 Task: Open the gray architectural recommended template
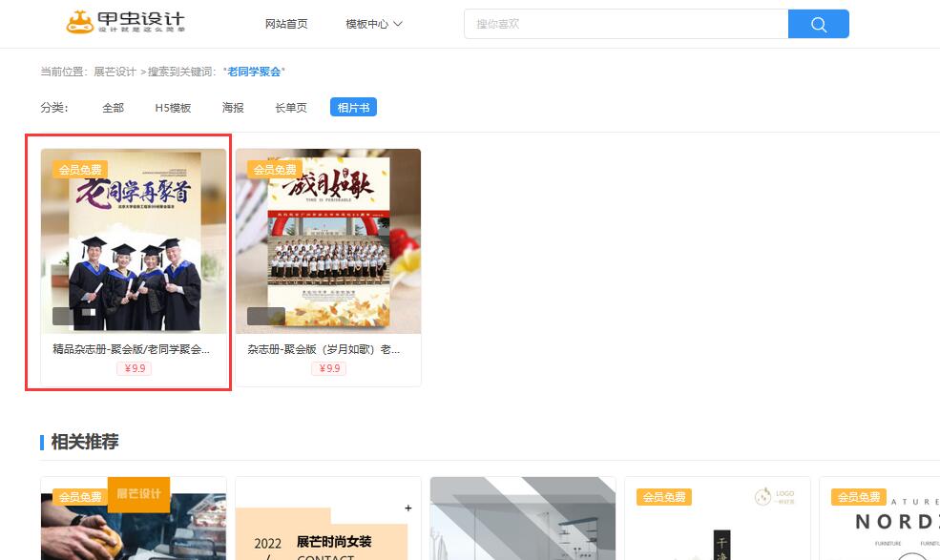pyautogui.click(x=523, y=519)
